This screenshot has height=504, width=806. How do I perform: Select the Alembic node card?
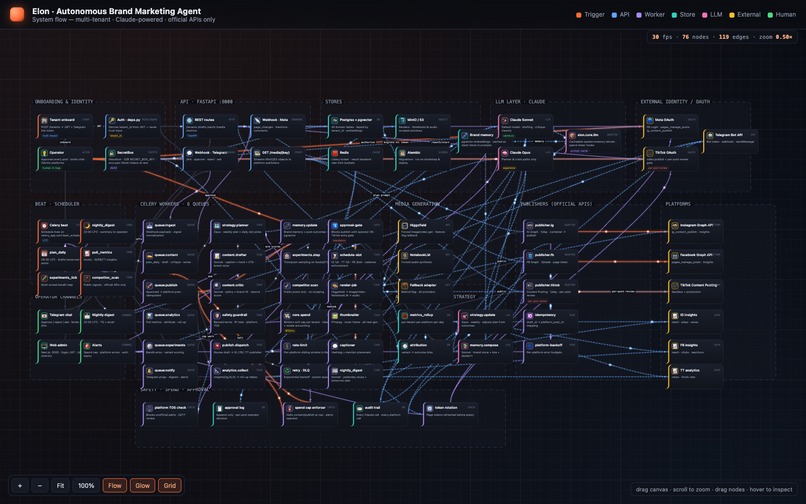(x=423, y=159)
